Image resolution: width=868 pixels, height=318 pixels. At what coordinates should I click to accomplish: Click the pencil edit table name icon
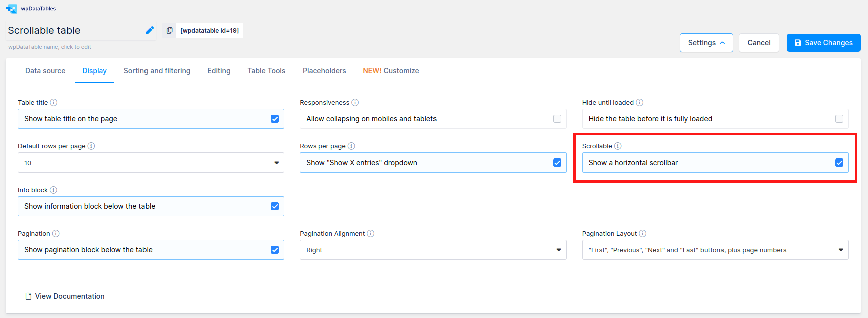point(150,30)
